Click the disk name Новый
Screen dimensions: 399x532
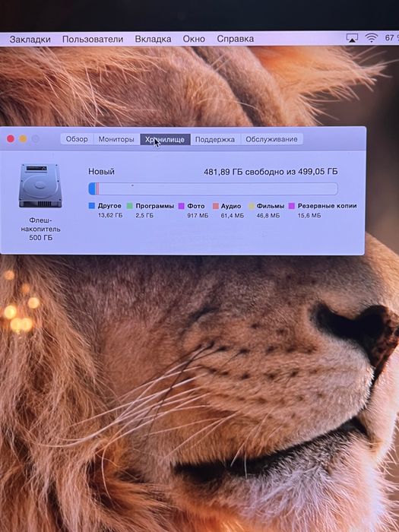point(101,171)
